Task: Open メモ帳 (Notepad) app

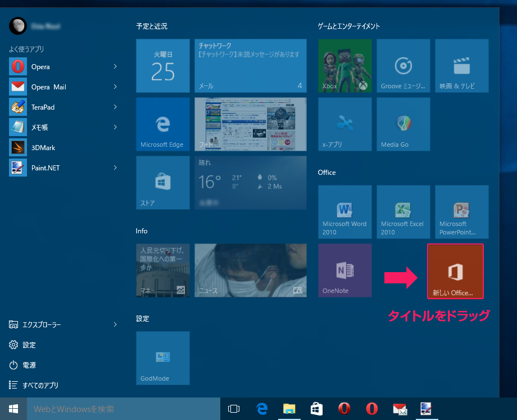Action: click(x=62, y=128)
